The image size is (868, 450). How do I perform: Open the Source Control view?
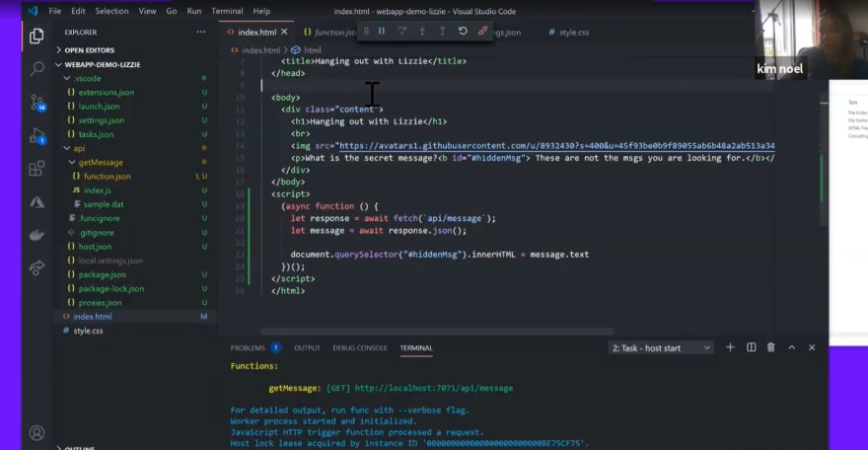coord(37,103)
